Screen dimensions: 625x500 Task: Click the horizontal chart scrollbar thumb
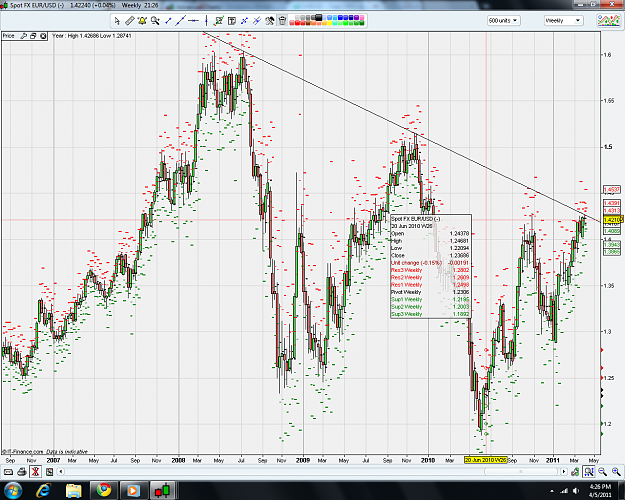pos(521,472)
